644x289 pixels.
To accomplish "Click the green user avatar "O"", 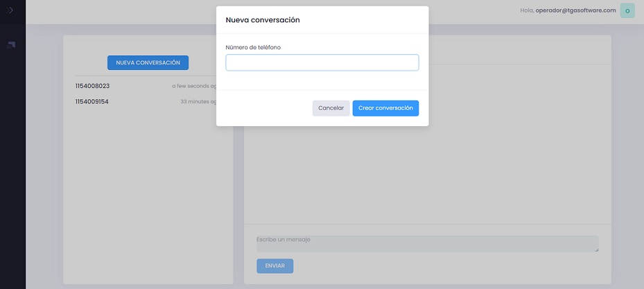I will click(x=627, y=10).
